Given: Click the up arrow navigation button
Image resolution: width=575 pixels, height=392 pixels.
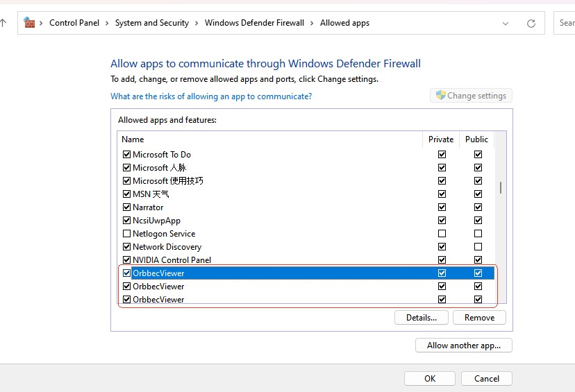Looking at the screenshot, I should (x=3, y=23).
